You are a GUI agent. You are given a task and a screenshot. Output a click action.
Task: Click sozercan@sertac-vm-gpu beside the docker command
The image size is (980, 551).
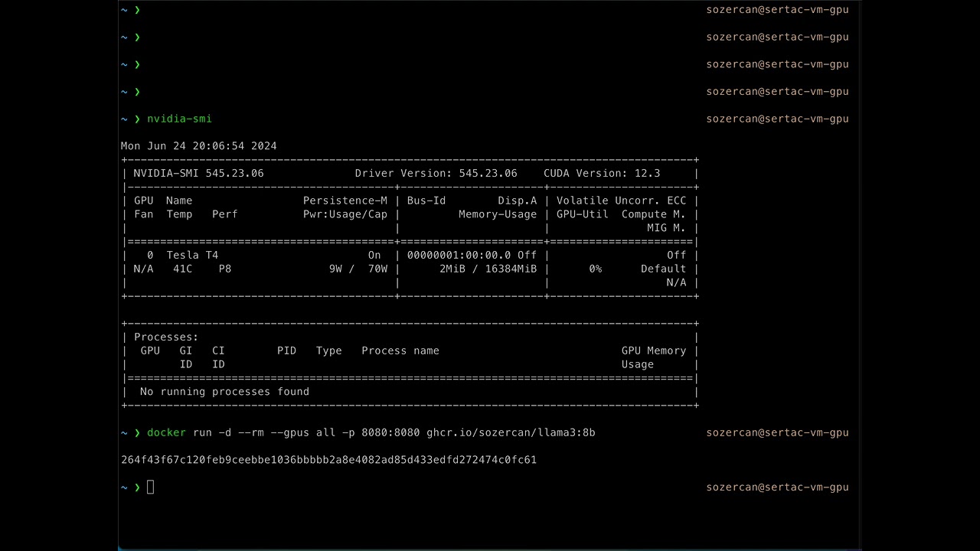777,432
